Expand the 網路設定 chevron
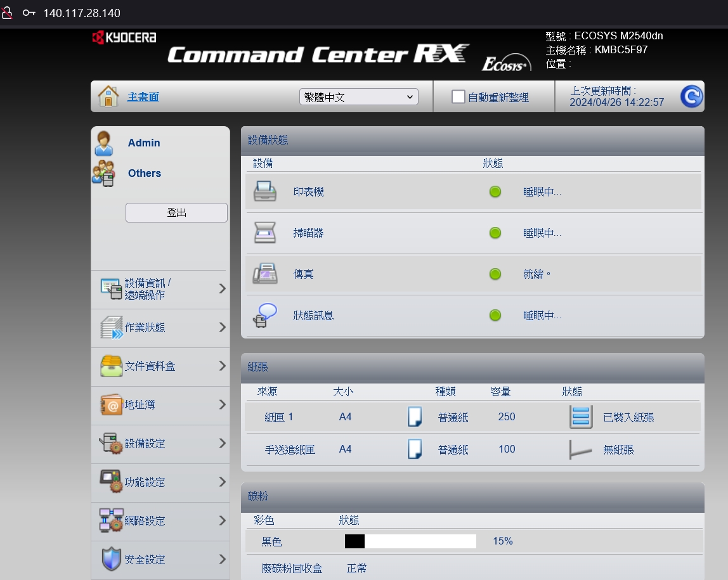This screenshot has height=580, width=728. click(223, 520)
